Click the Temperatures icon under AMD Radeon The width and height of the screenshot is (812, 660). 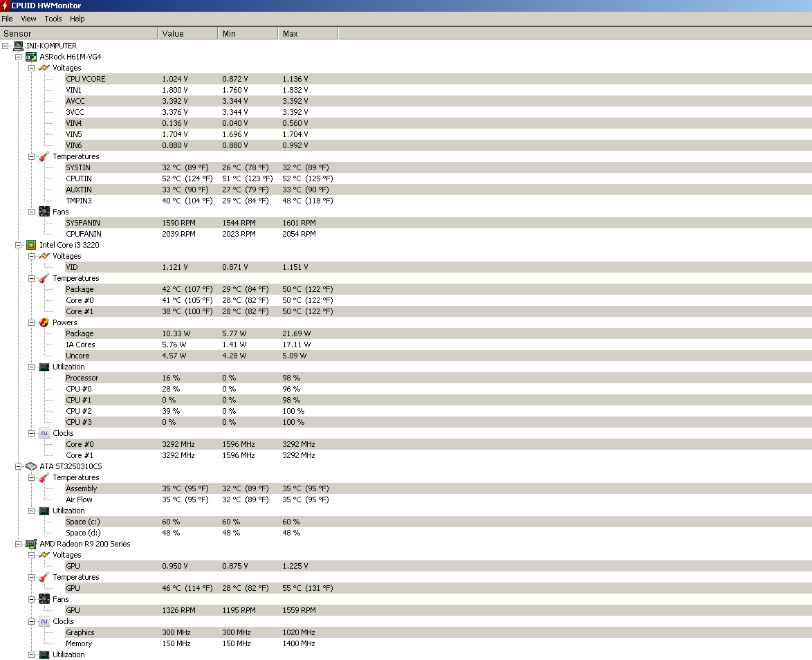click(44, 577)
